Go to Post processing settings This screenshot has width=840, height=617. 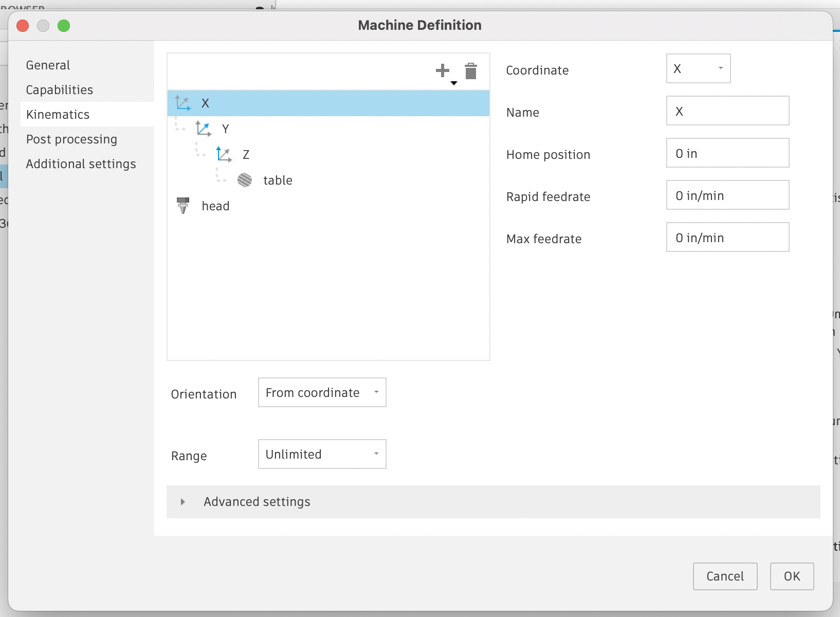point(71,139)
